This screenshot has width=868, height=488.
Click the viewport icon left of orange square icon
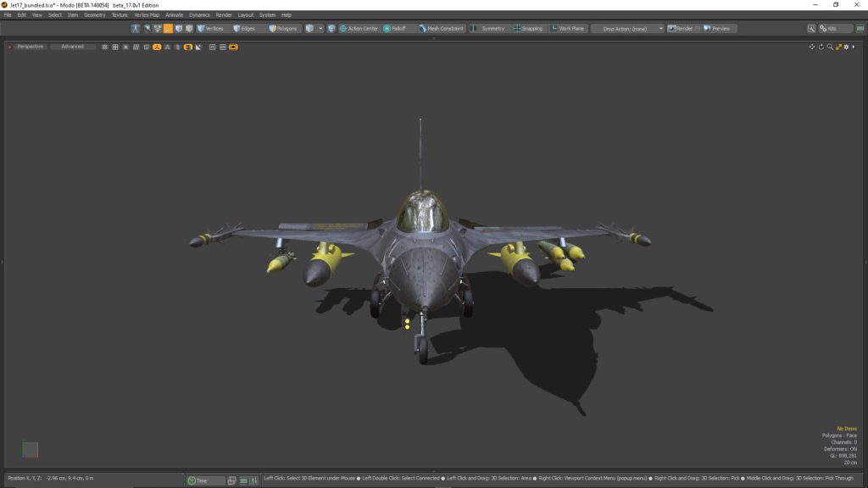[x=178, y=47]
